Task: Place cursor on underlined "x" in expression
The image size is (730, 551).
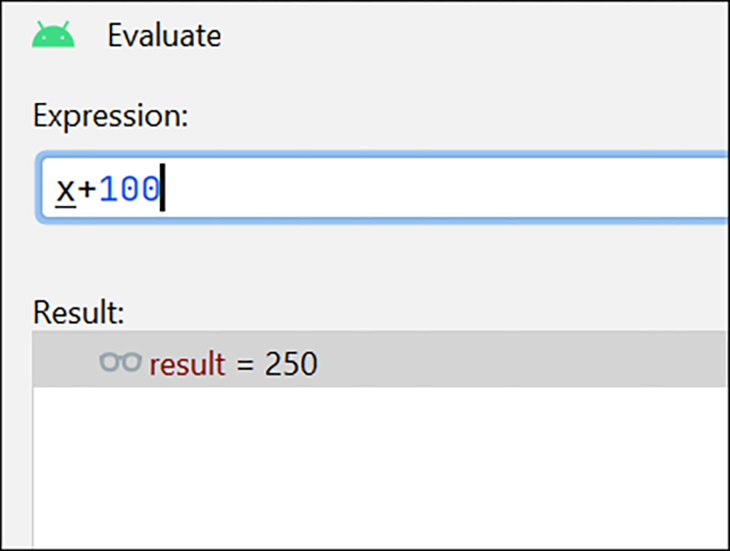Action: (65, 189)
